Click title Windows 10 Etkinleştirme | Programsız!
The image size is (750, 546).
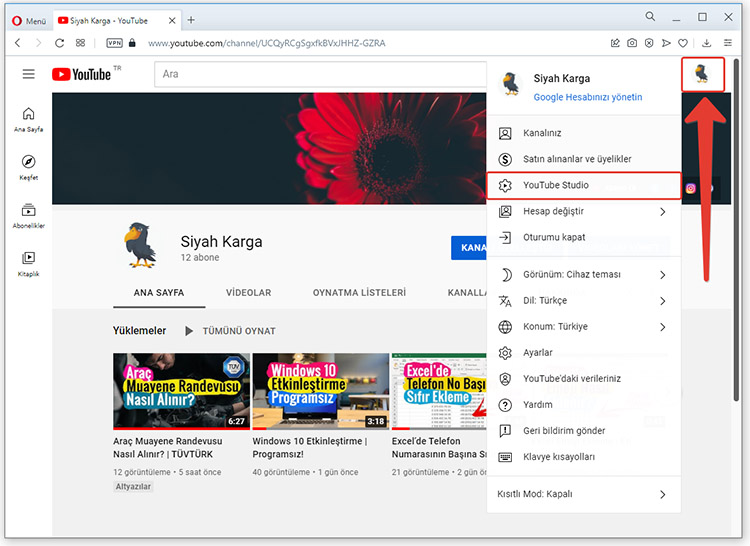310,448
